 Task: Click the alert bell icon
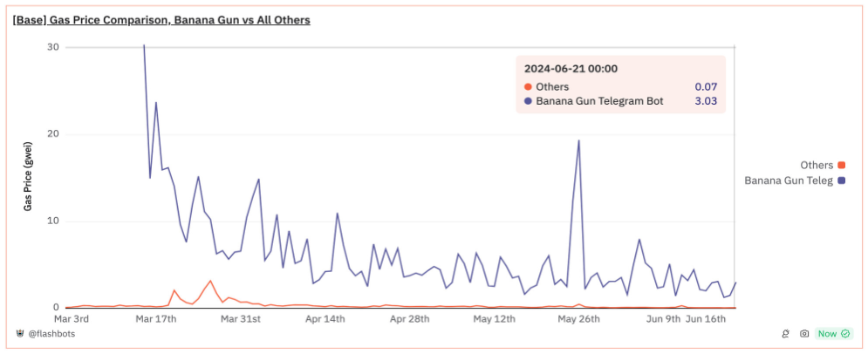(786, 334)
